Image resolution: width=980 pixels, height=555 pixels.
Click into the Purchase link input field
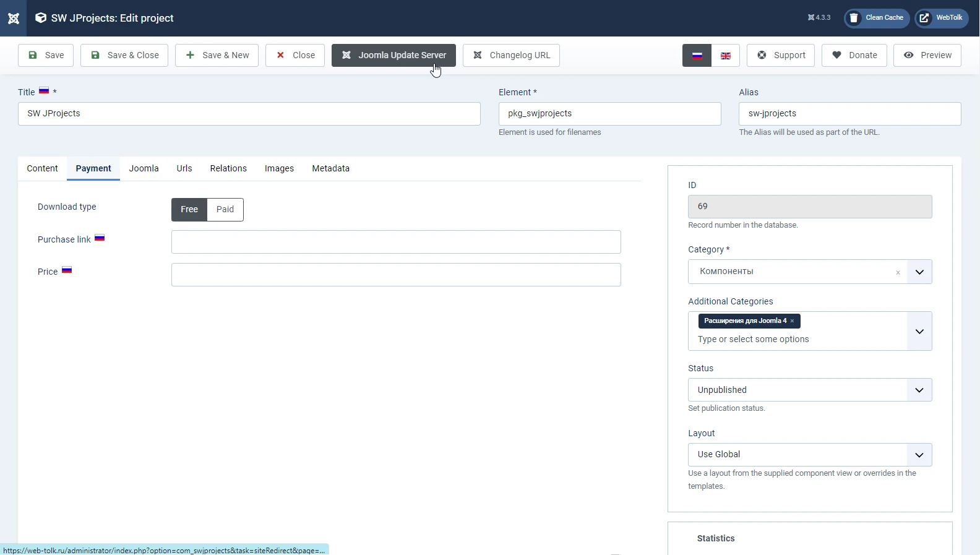[x=396, y=242]
